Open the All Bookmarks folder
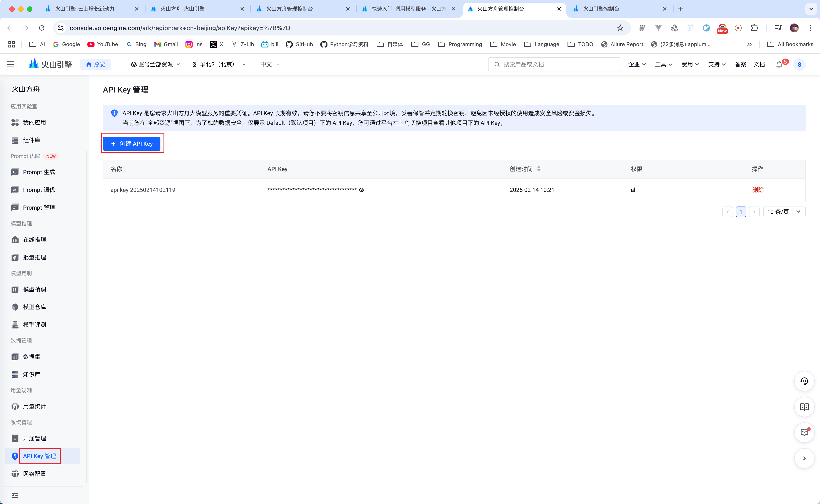 [790, 44]
